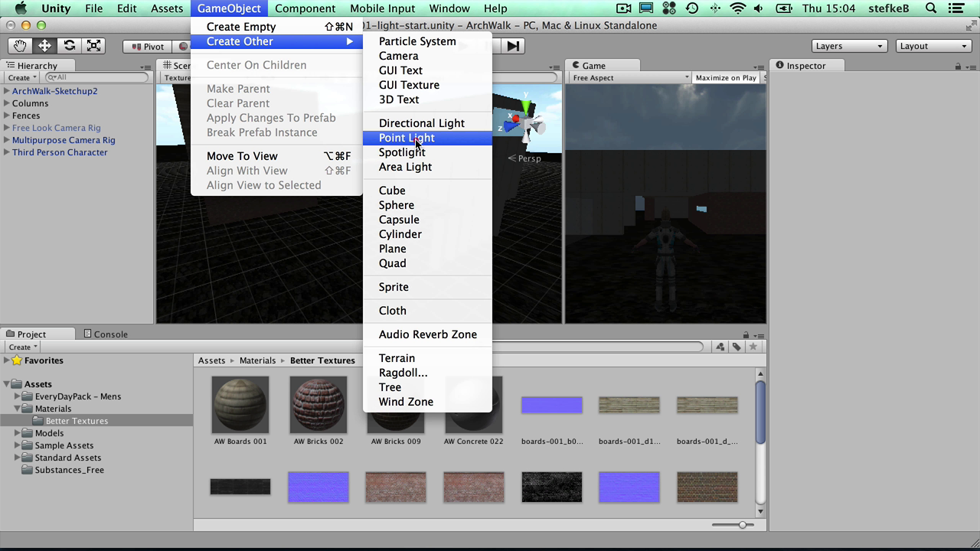The height and width of the screenshot is (551, 980).
Task: Click the search-by-label tag icon in Project panel
Action: 737,347
